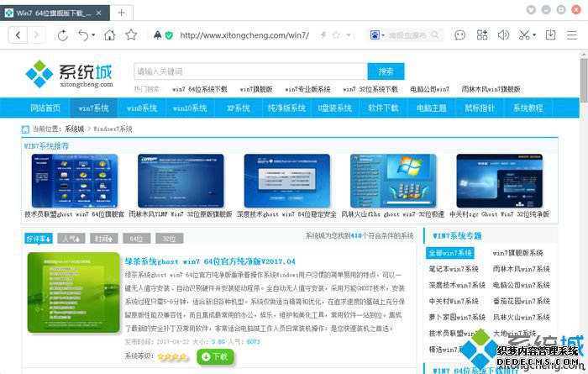588x374 pixels.
Task: Open 风林火山 ghost win7 32位极速 thumbnail
Action: pos(393,181)
